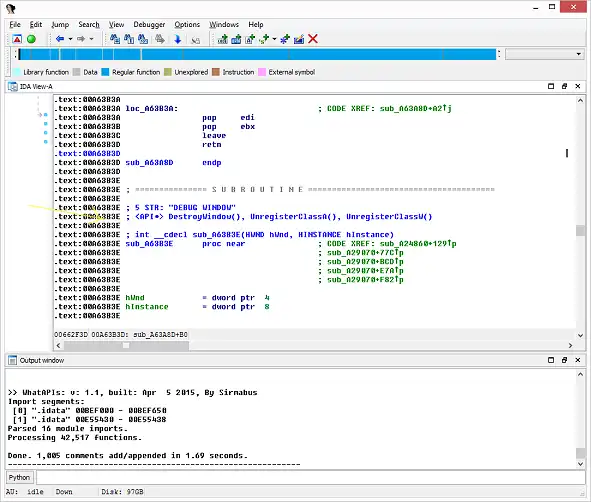Jump forward with the gray right arrow

click(x=81, y=39)
